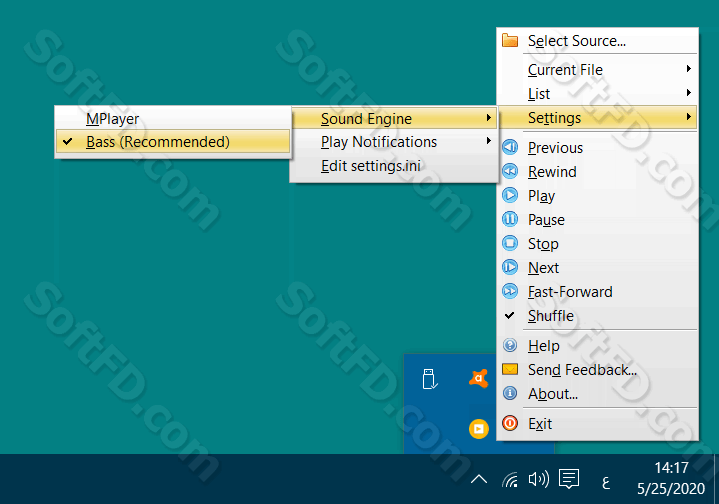This screenshot has height=504, width=719.
Task: Show hidden icons tray chevron
Action: (479, 479)
